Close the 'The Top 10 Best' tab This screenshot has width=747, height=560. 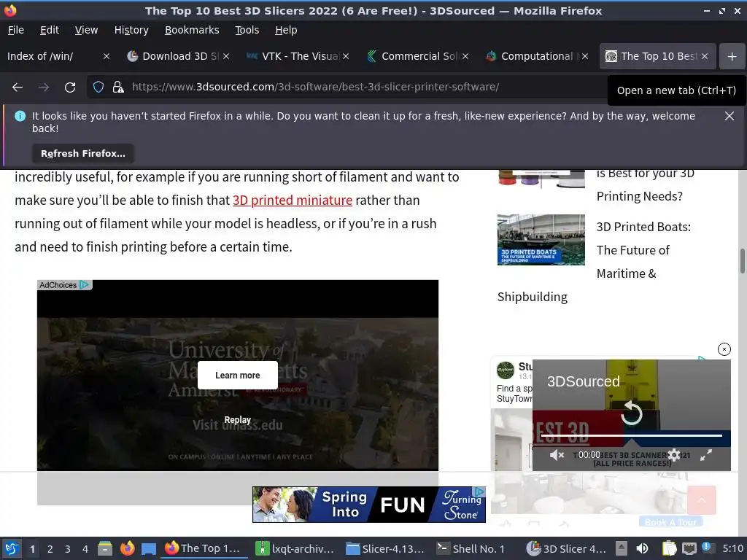tap(705, 56)
